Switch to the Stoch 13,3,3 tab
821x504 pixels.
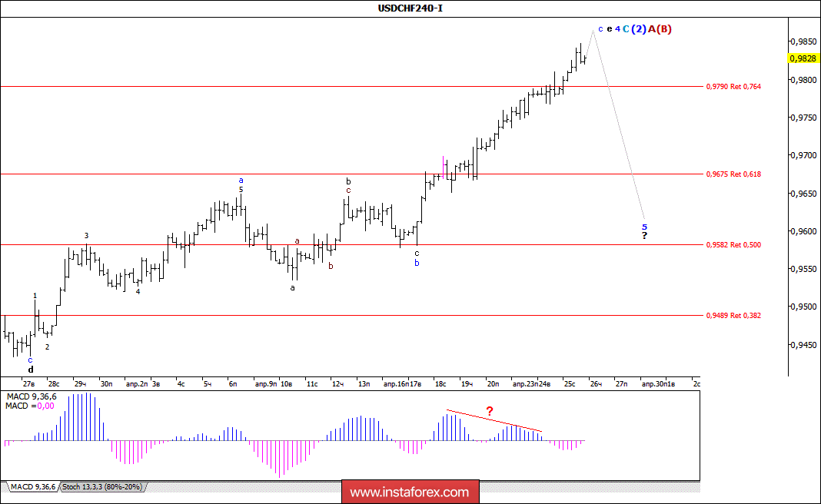point(102,487)
